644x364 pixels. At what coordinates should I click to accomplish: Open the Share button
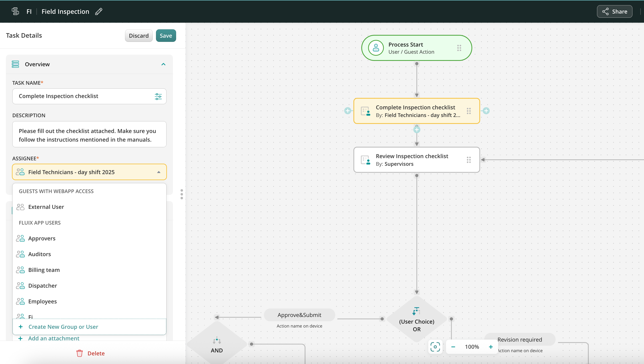click(614, 12)
